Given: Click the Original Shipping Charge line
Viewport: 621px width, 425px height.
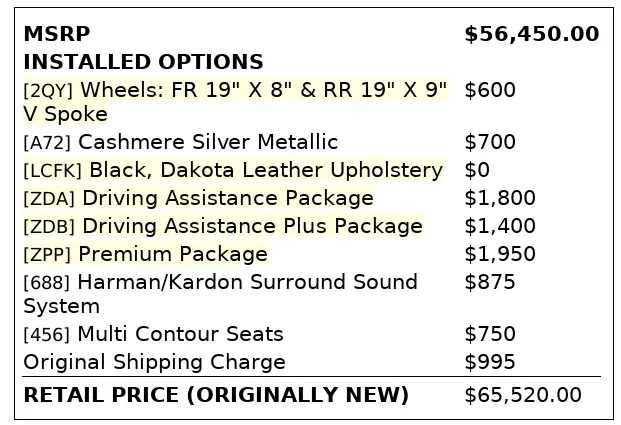Looking at the screenshot, I should click(154, 362).
